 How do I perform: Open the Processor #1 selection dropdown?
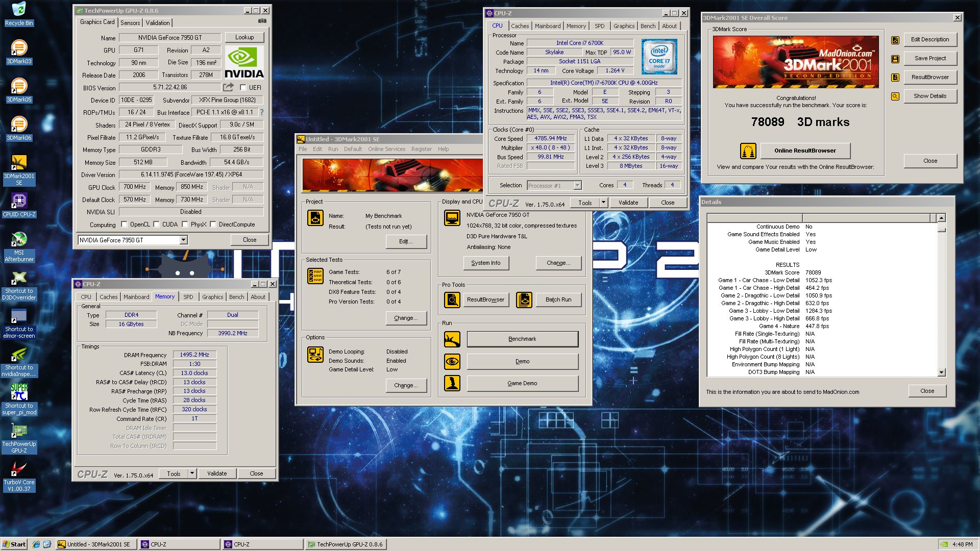tap(577, 185)
